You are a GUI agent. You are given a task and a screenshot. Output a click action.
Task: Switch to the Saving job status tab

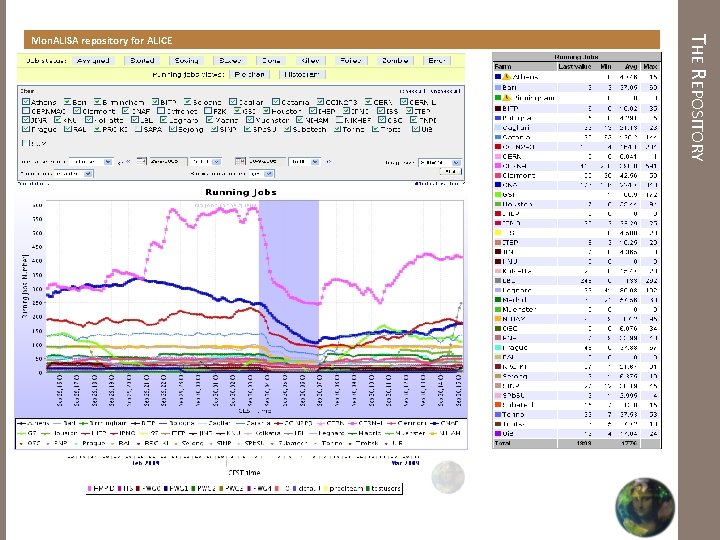pyautogui.click(x=186, y=61)
